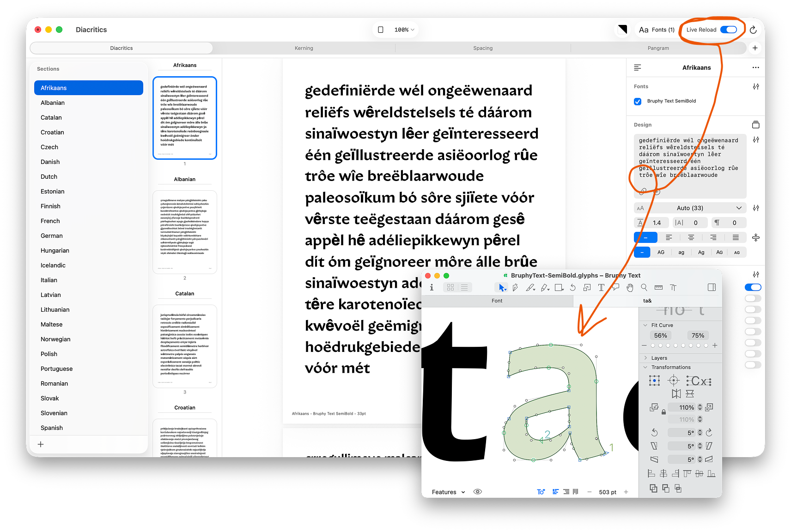The width and height of the screenshot is (791, 532).
Task: Select the Text tool in Glyphs toolbar
Action: click(601, 288)
